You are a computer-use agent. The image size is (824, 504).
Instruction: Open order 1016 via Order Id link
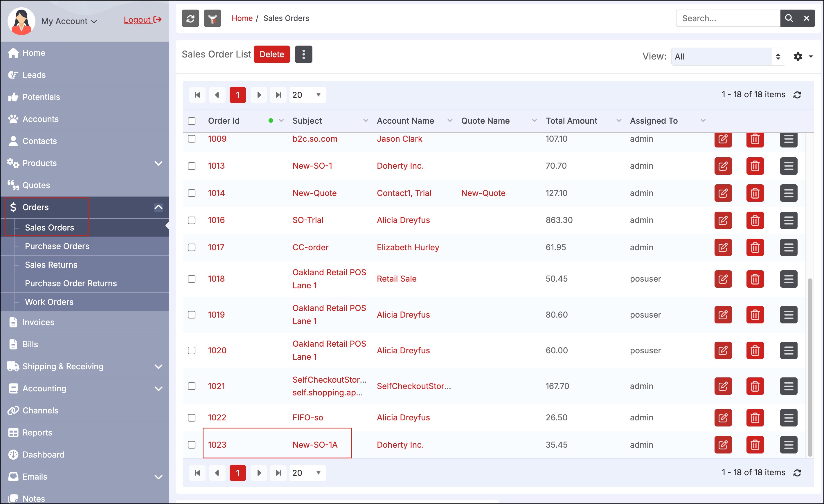click(x=216, y=220)
